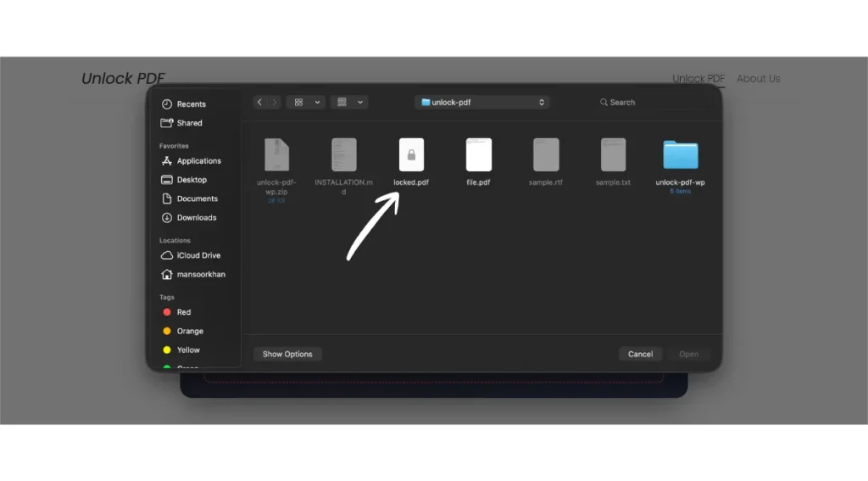Select the file.pdf document icon
868x481 pixels.
coord(478,155)
